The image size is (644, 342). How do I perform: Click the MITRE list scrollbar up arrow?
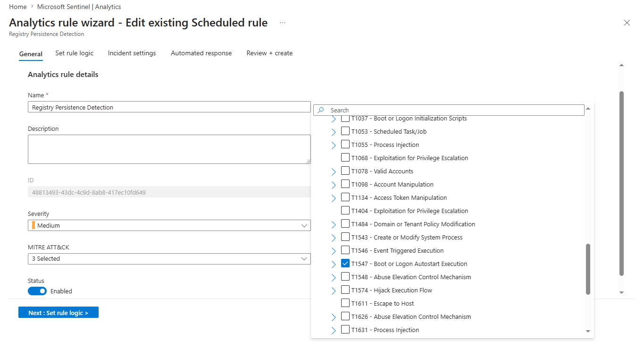click(588, 108)
